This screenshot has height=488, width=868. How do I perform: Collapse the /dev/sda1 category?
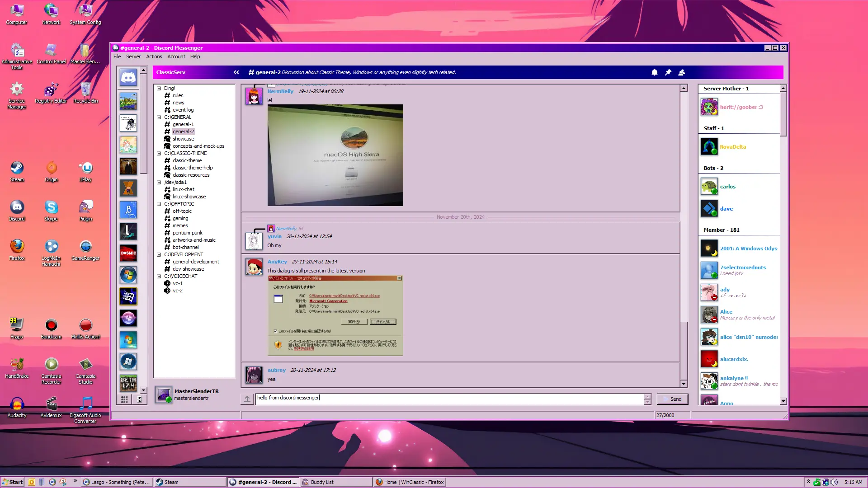pyautogui.click(x=159, y=183)
